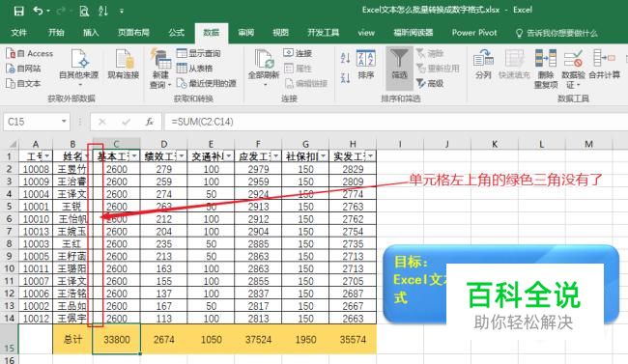Image resolution: width=628 pixels, height=364 pixels.
Task: Click the Refresh All (全部刷新) icon
Action: click(264, 69)
